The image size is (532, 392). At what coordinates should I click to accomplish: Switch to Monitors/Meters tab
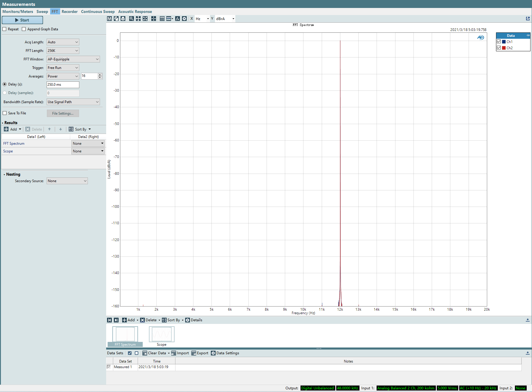point(18,11)
